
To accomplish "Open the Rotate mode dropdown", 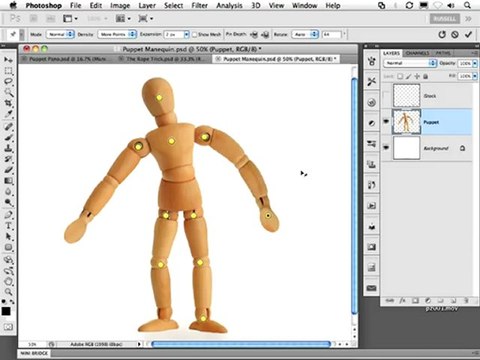I will 305,34.
